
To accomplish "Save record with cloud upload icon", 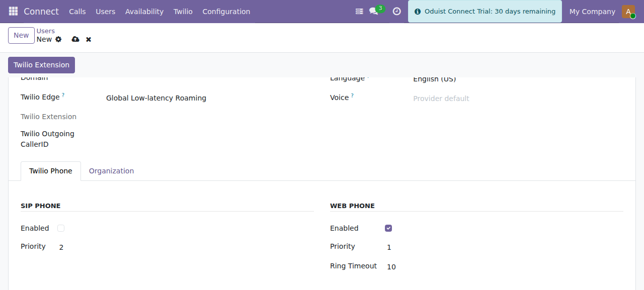I will coord(75,39).
